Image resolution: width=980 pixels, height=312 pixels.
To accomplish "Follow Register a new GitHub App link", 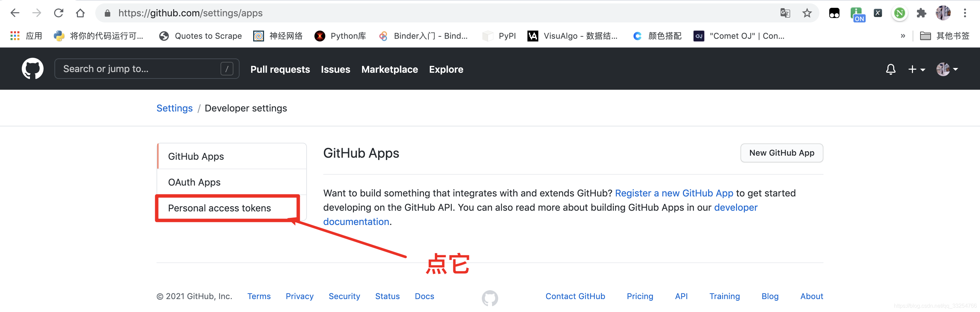I will point(674,193).
